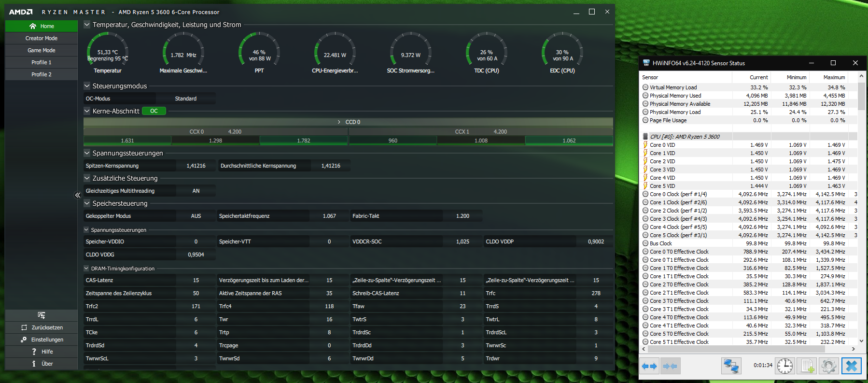Collapse the sidebar with the double-chevron icon
The image size is (868, 383).
click(78, 195)
